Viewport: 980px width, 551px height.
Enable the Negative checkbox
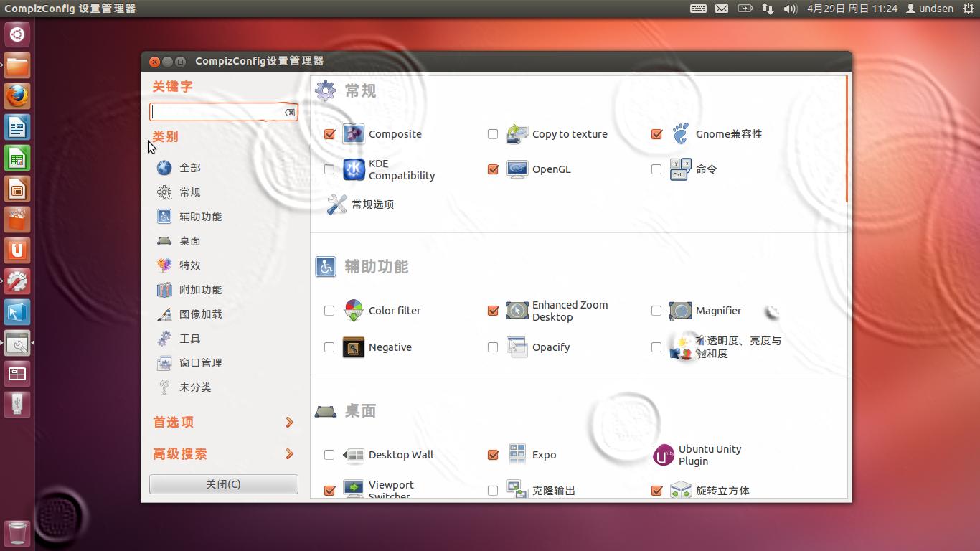coord(329,347)
